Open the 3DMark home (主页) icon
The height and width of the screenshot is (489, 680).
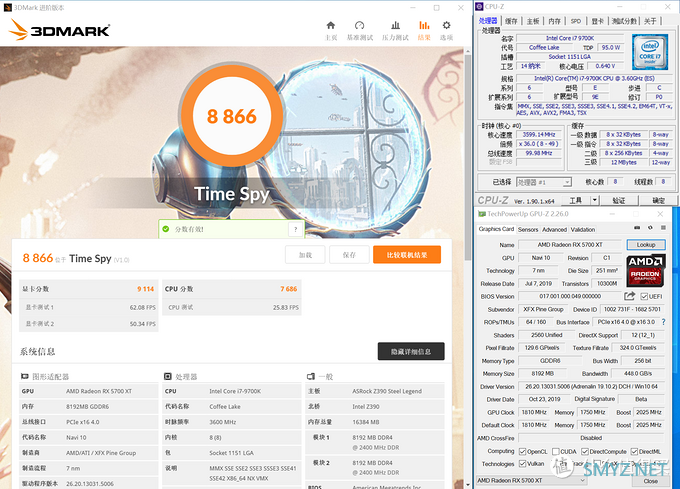pyautogui.click(x=331, y=25)
